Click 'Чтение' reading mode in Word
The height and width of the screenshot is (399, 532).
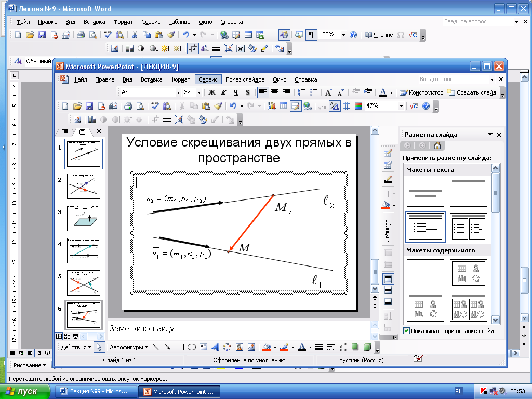point(379,35)
